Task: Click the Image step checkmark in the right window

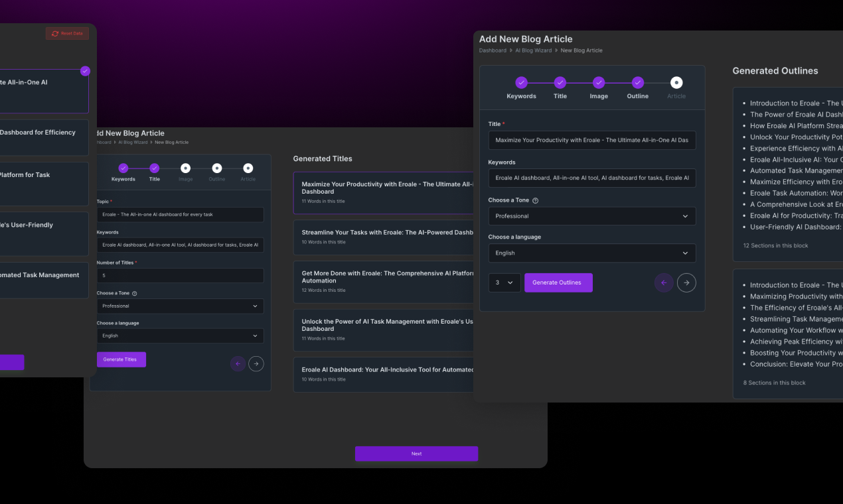Action: pyautogui.click(x=599, y=83)
